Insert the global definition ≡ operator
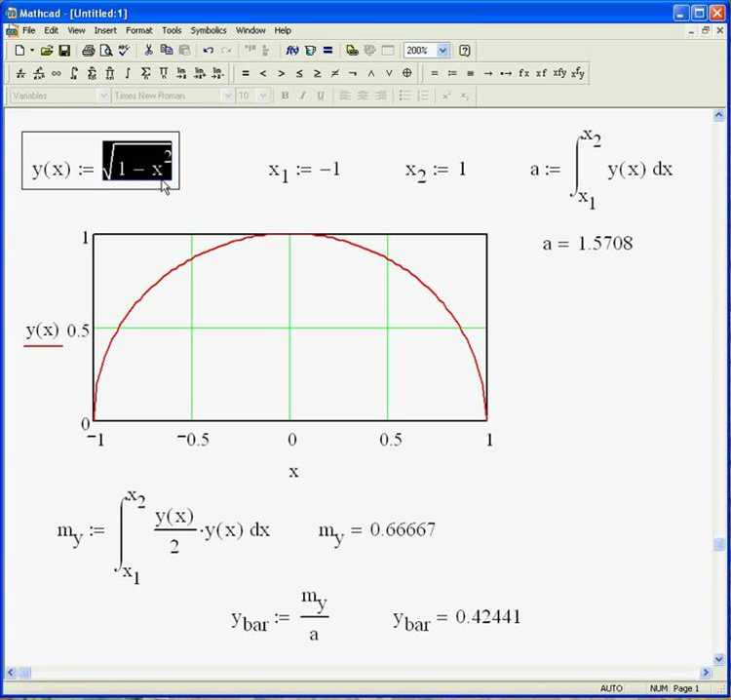Viewport: 731px width, 700px height. (x=471, y=73)
